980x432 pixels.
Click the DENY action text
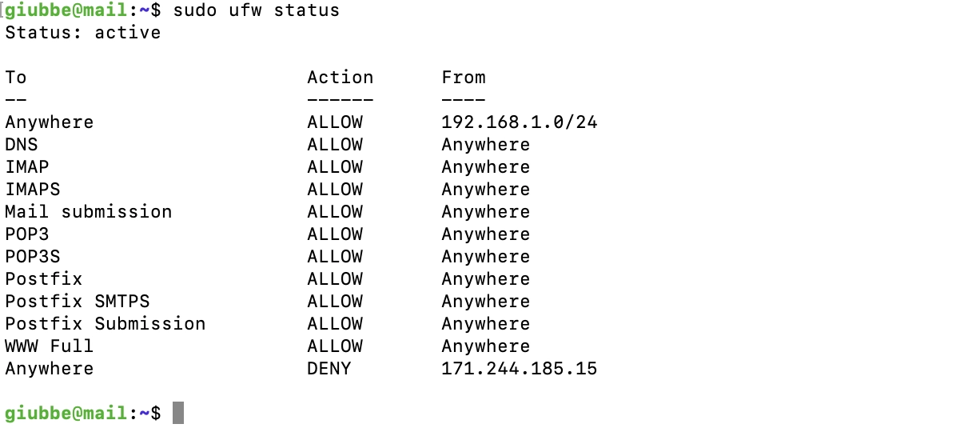point(329,369)
